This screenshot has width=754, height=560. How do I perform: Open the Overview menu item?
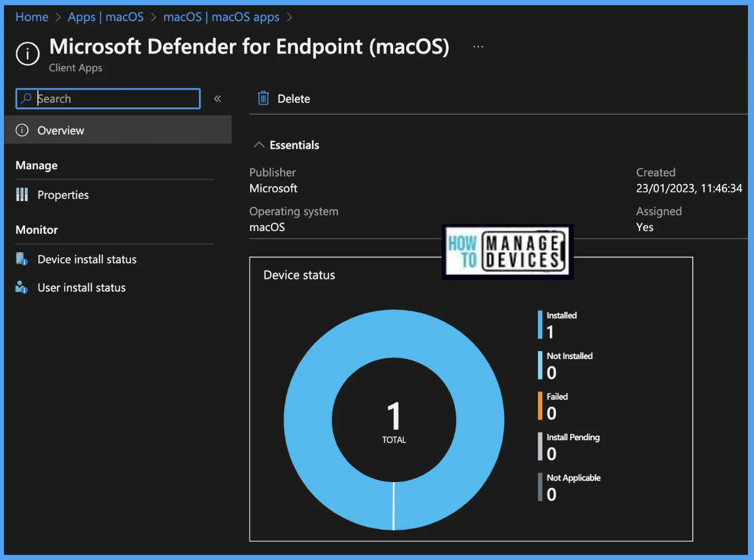118,130
